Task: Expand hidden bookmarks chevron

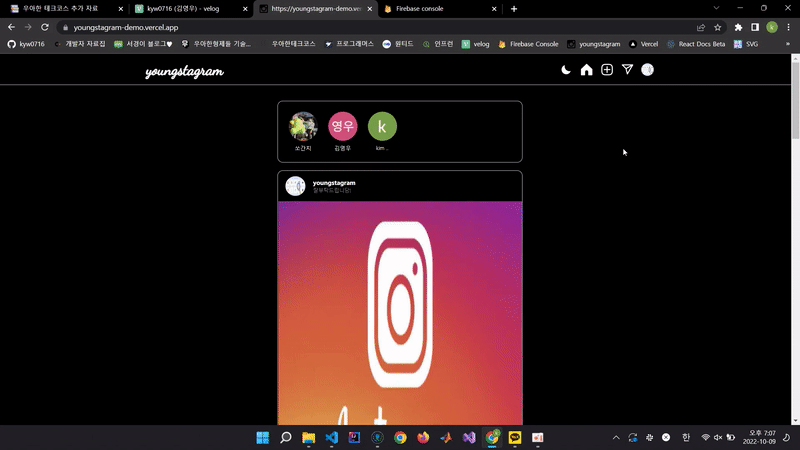Action: [788, 44]
